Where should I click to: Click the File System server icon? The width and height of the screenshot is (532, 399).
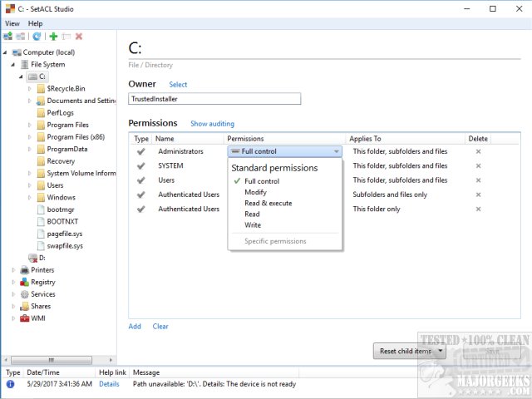point(25,65)
